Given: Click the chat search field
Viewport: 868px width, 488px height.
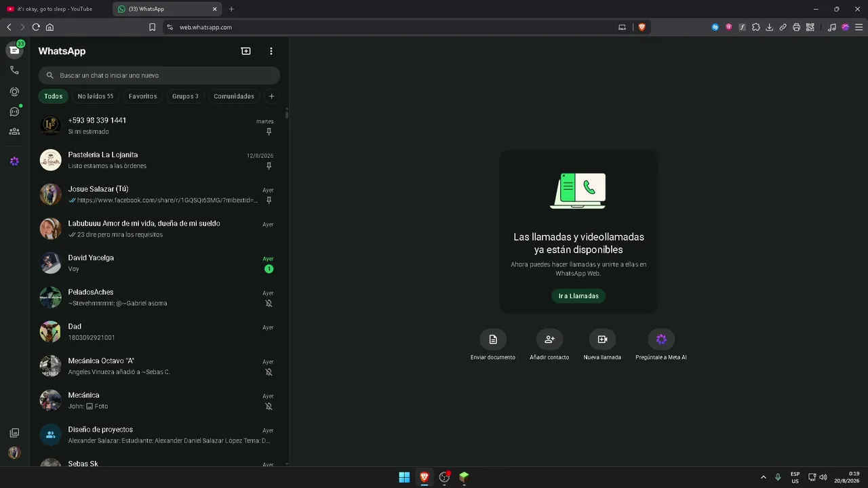Looking at the screenshot, I should [159, 75].
